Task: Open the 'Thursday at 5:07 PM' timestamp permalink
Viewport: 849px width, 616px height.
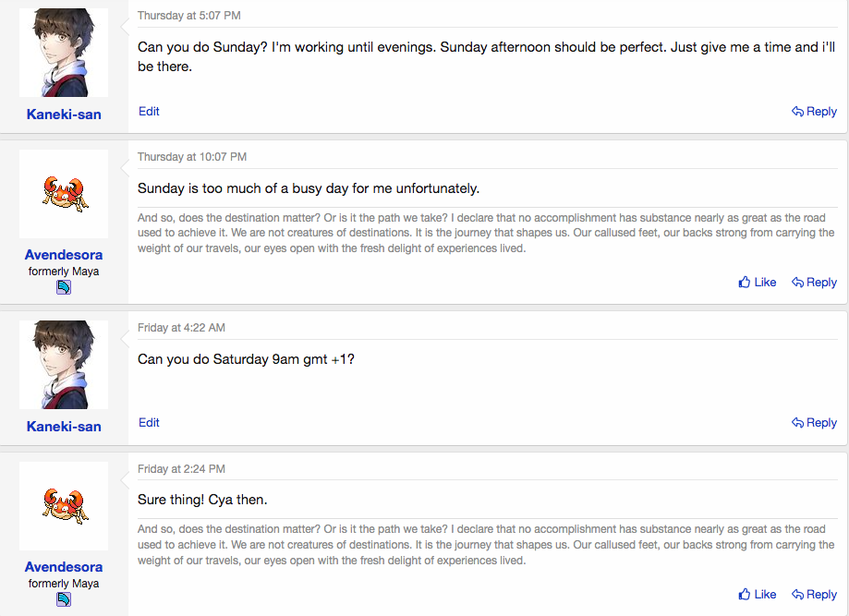Action: click(189, 16)
